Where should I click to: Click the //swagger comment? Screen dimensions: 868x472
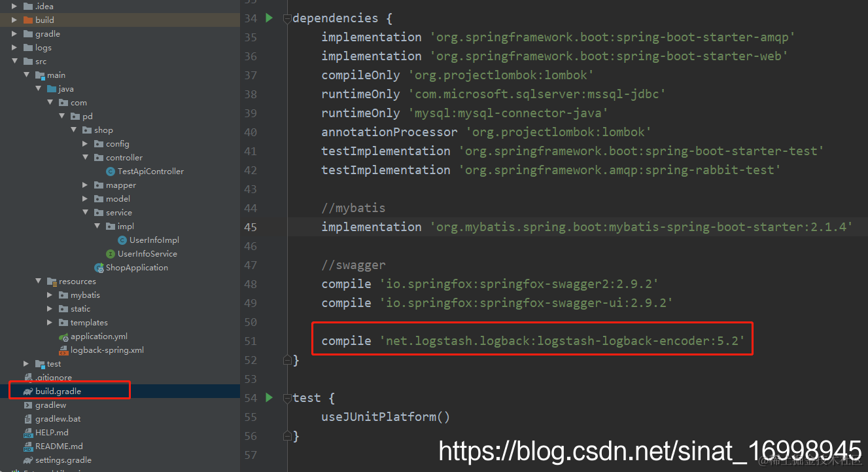tap(353, 264)
